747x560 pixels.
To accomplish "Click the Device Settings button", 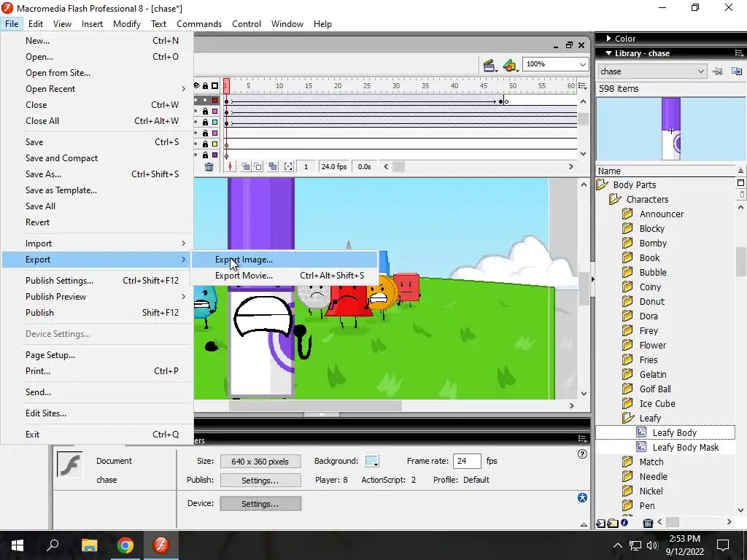I will (260, 503).
